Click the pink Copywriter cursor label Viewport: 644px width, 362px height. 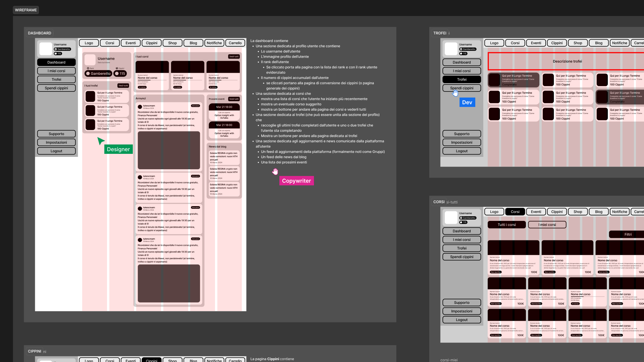[x=297, y=181]
